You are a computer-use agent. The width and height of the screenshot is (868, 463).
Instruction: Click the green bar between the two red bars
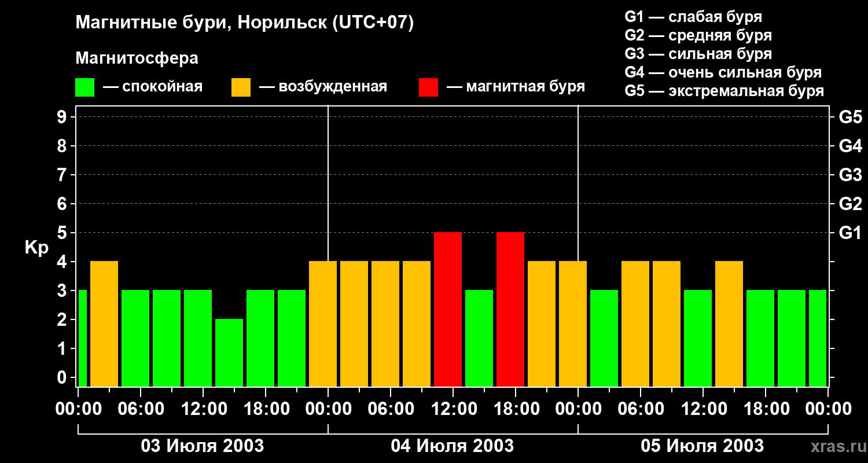(x=479, y=338)
